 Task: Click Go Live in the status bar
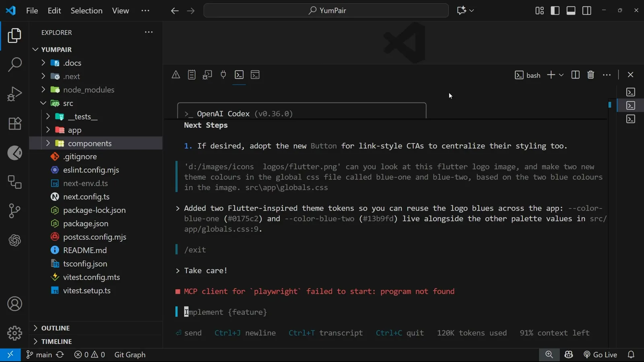[x=600, y=355]
